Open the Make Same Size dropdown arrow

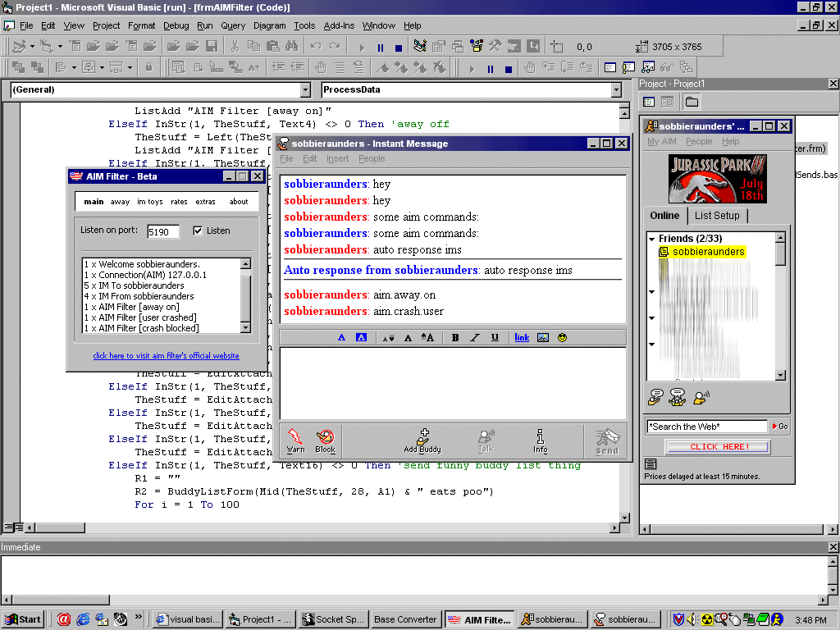coord(130,67)
